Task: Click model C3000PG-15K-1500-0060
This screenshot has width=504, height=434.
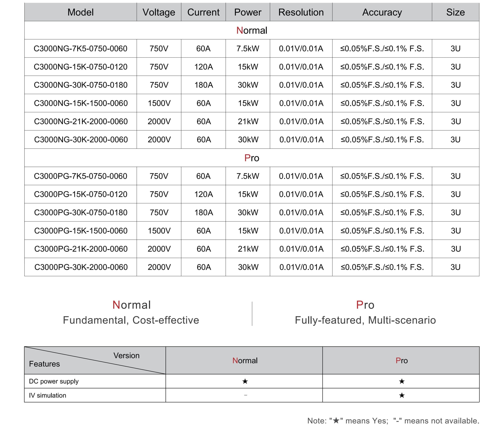Action: point(81,231)
